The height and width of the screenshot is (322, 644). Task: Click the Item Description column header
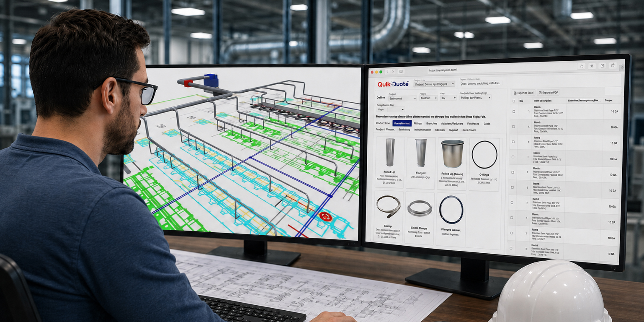click(543, 101)
